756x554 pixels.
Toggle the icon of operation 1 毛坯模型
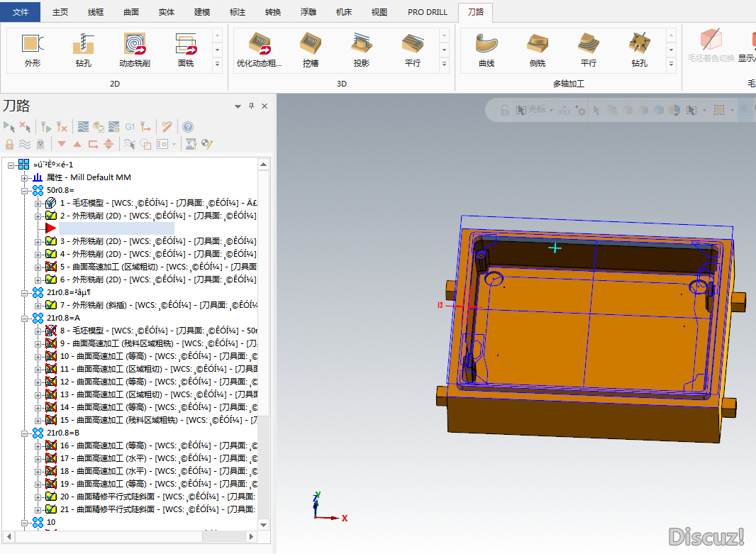(x=50, y=203)
